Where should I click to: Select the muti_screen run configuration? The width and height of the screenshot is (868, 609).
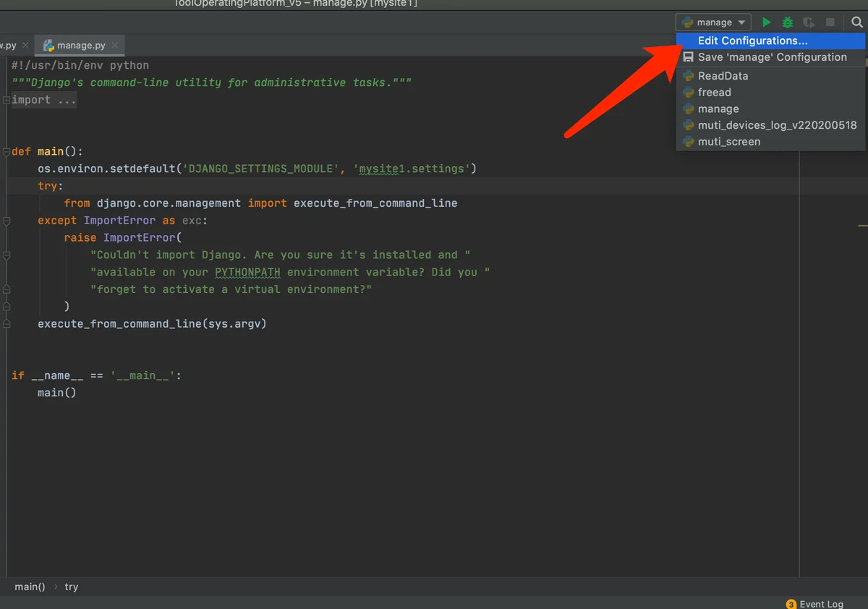[770, 142]
